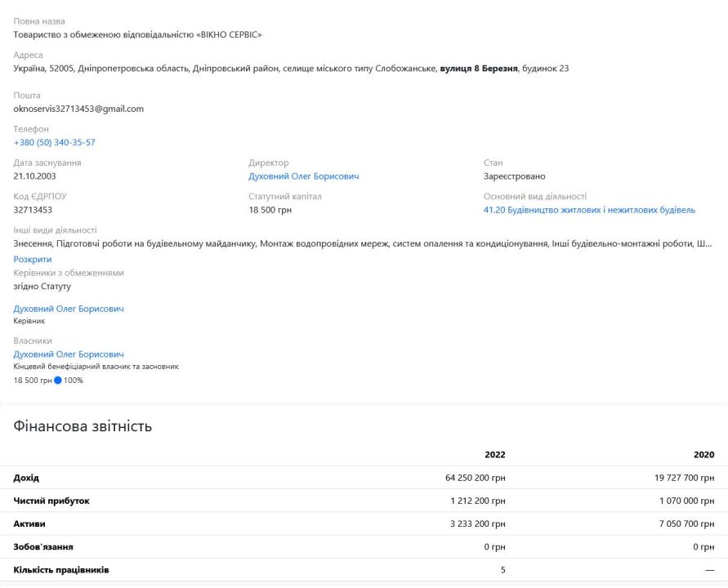
Task: Click the Зареєстровано status value
Action: pyautogui.click(x=514, y=176)
